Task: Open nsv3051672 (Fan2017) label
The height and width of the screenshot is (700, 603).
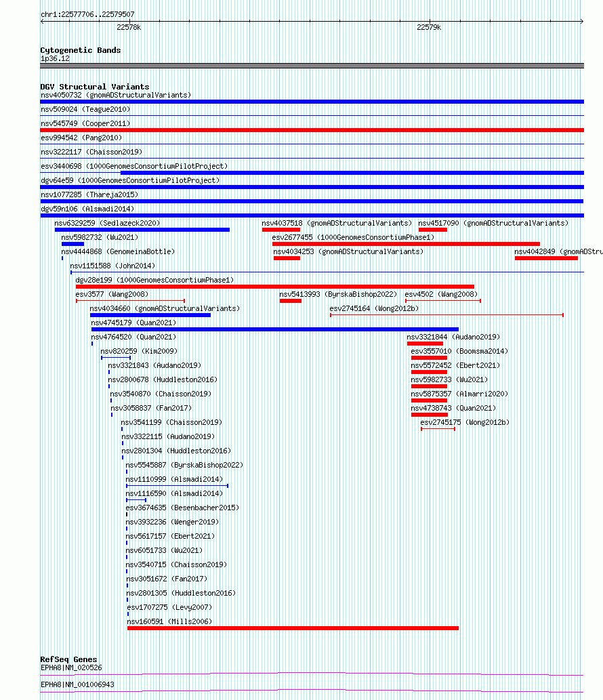Action: pyautogui.click(x=167, y=580)
